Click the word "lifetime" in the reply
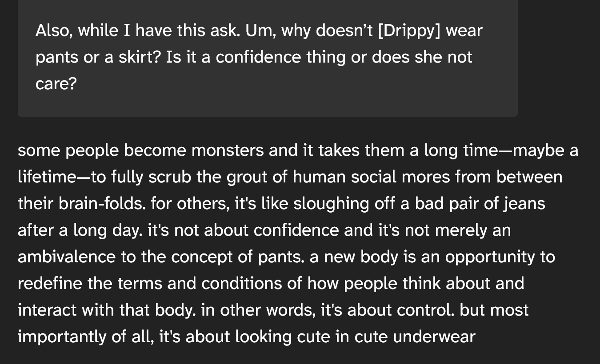Screen dimensions: 600x364 pyautogui.click(x=47, y=177)
